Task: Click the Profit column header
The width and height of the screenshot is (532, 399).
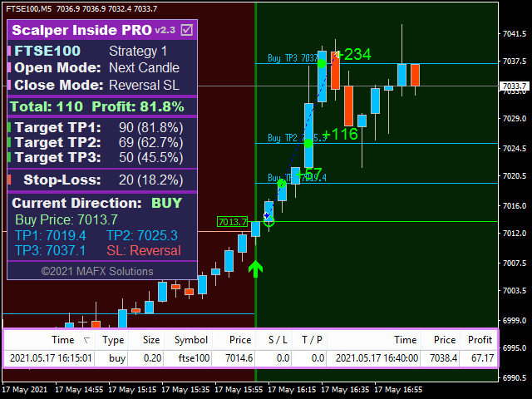Action: pos(480,340)
